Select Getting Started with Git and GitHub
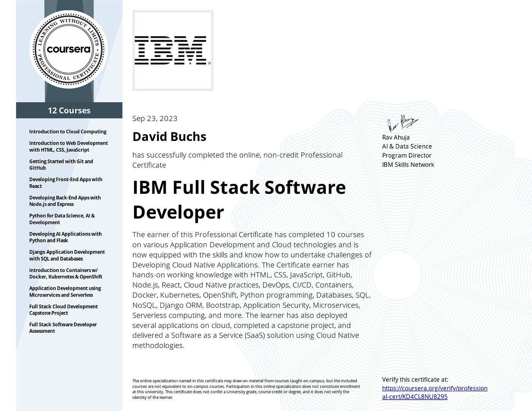 click(61, 164)
